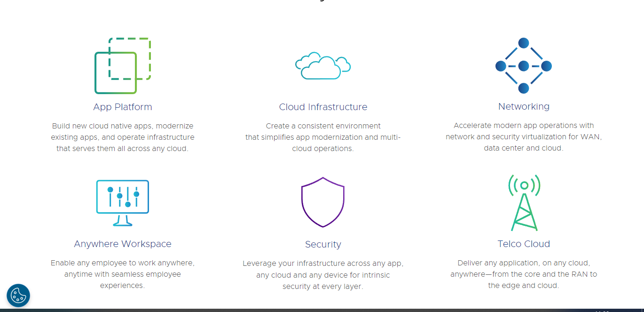Click the Cloud Infrastructure clouds icon

[x=323, y=66]
